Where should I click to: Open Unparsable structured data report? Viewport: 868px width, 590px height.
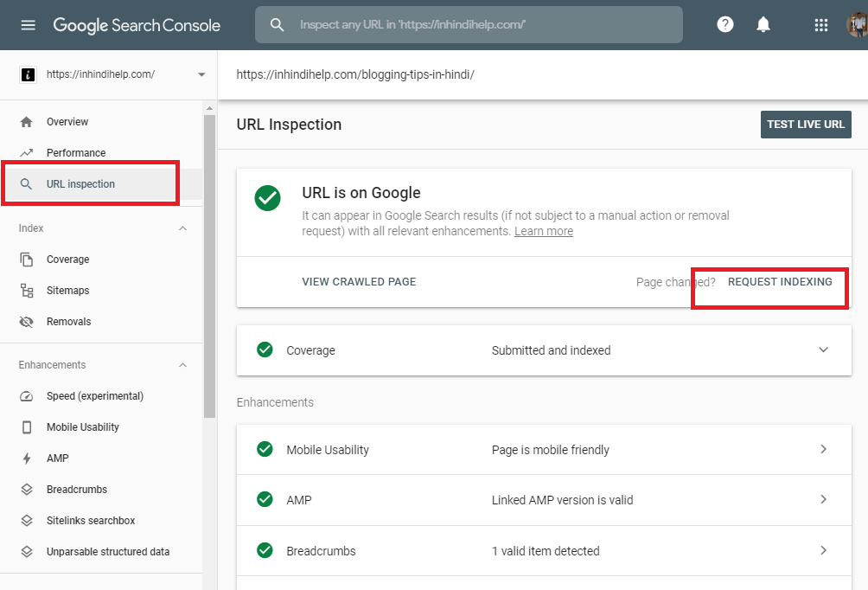(x=108, y=551)
